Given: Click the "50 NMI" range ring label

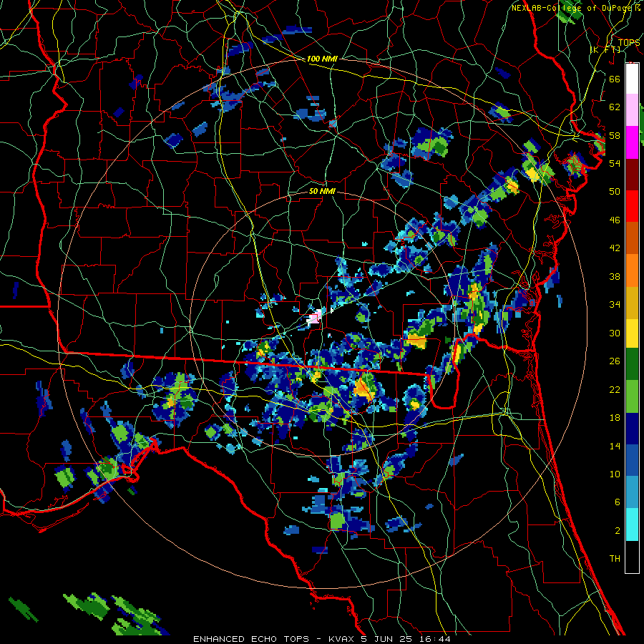Looking at the screenshot, I should coord(322,191).
